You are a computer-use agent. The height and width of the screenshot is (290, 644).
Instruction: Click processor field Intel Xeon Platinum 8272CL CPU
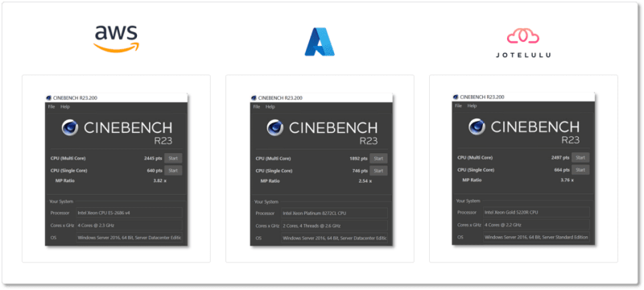(x=334, y=213)
